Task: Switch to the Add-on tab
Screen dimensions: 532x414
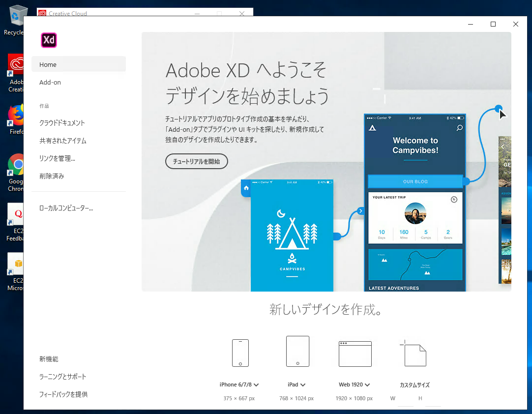Action: (x=50, y=82)
